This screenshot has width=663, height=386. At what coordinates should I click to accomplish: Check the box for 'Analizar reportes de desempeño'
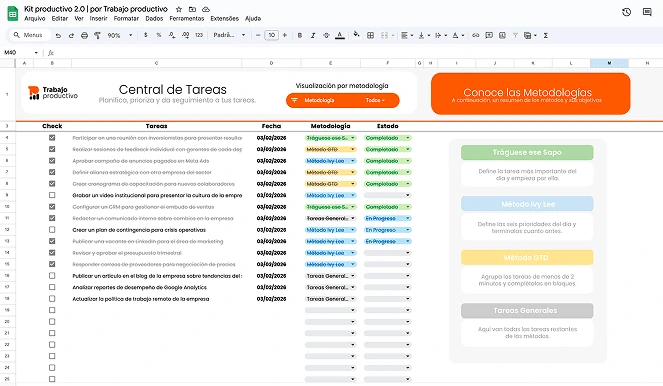[x=52, y=287]
